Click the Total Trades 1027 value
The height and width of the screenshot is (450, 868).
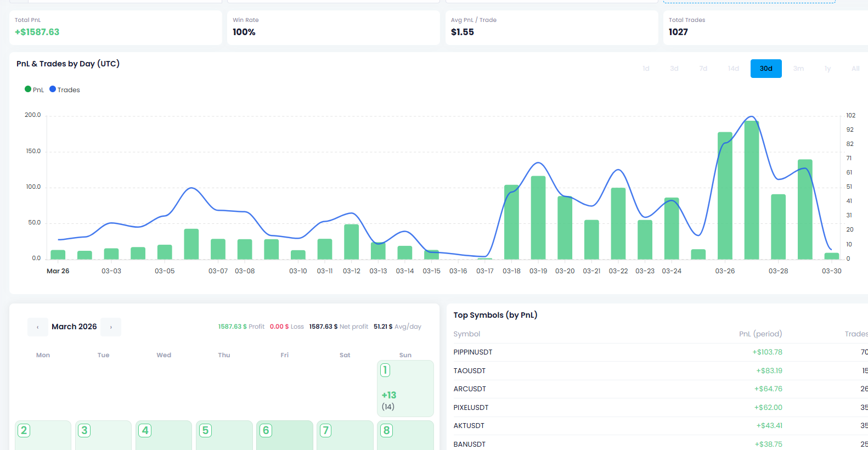click(x=678, y=32)
